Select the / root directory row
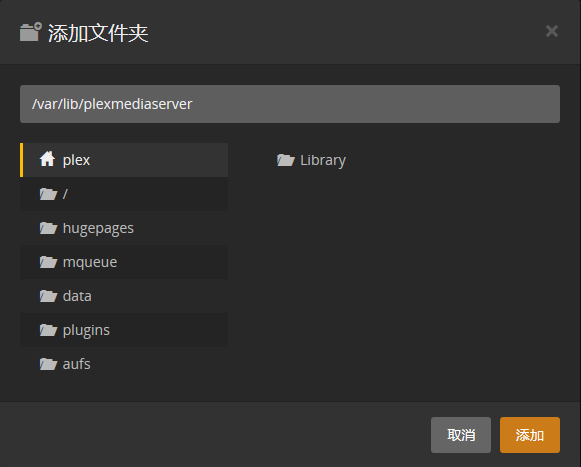 (124, 194)
